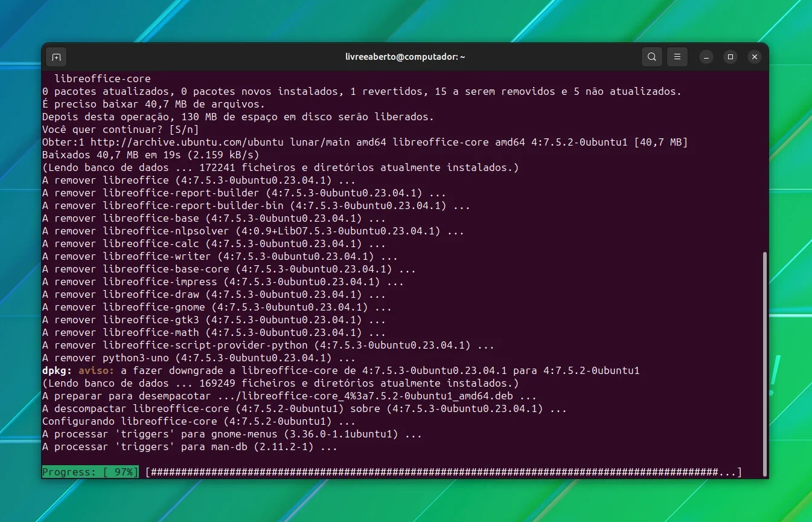Click the Progress 97% indicator
This screenshot has height=522, width=812.
click(91, 472)
